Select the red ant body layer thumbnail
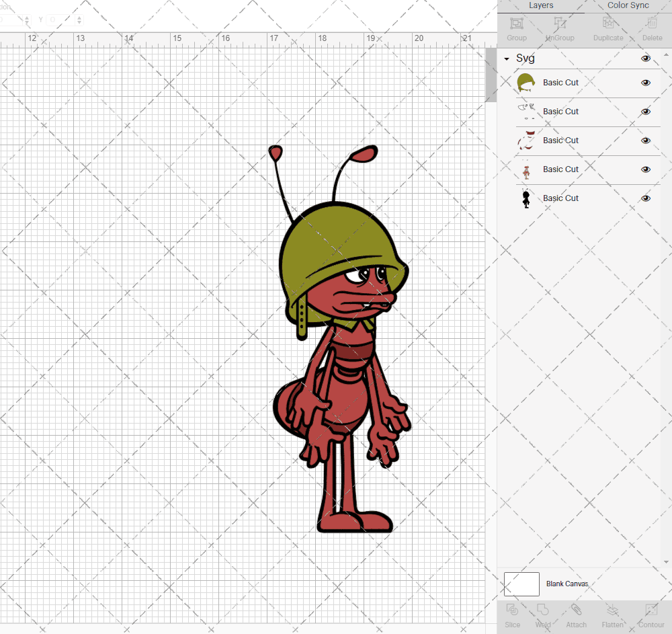 (x=526, y=169)
